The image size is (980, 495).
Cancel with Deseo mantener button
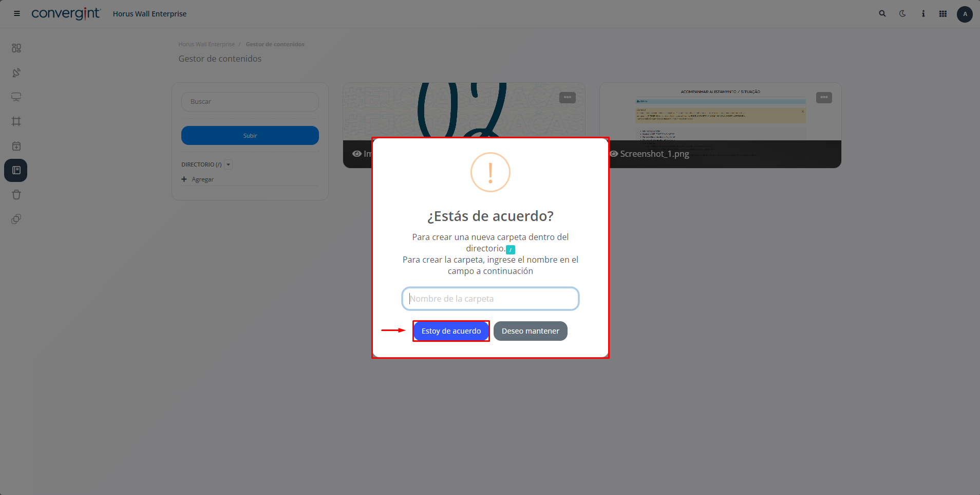click(531, 331)
